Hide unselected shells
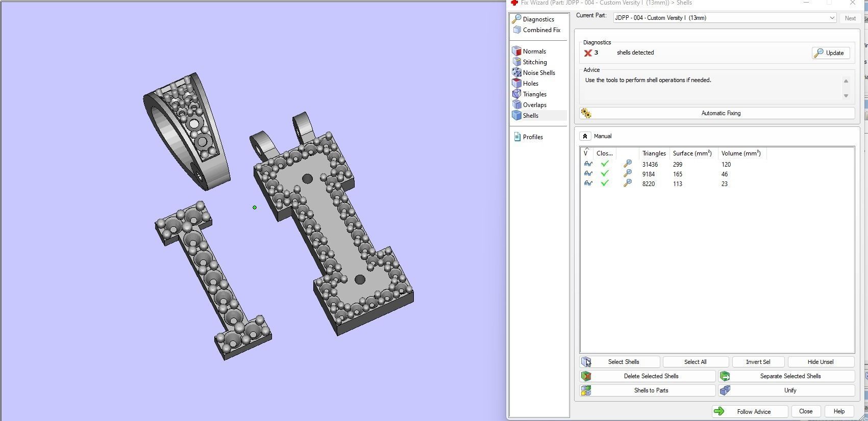Screen dimensions: 868x421 (821, 362)
